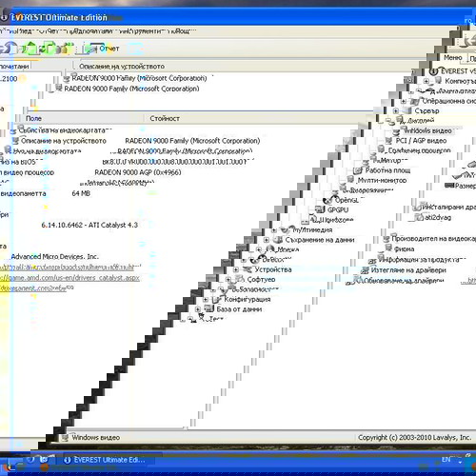Expand the Устройства tree node
The image size is (476, 476).
point(236,269)
